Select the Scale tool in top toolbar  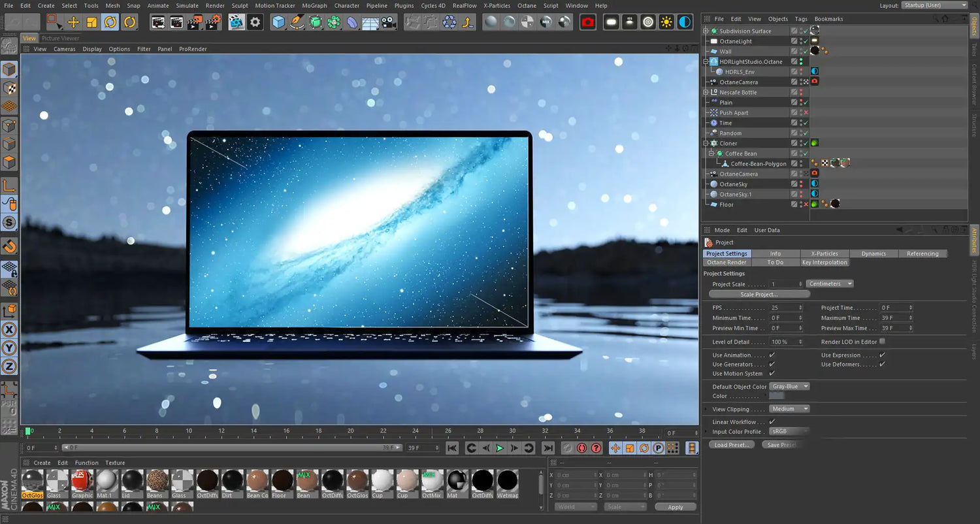click(91, 22)
